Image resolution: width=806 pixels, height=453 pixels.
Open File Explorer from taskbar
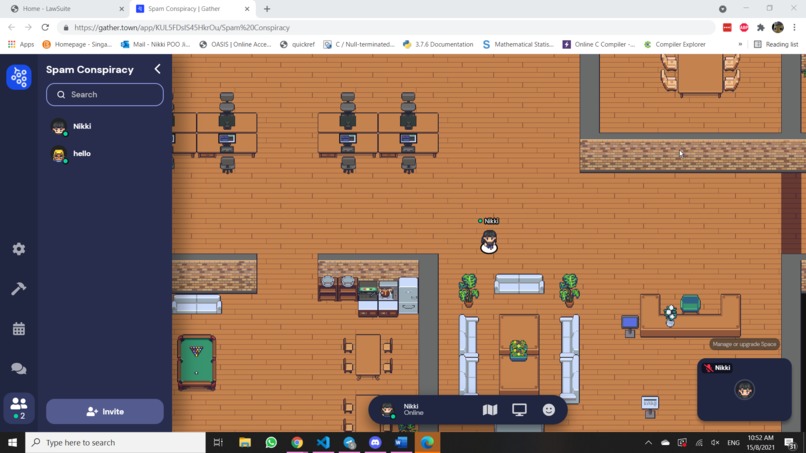tap(245, 442)
